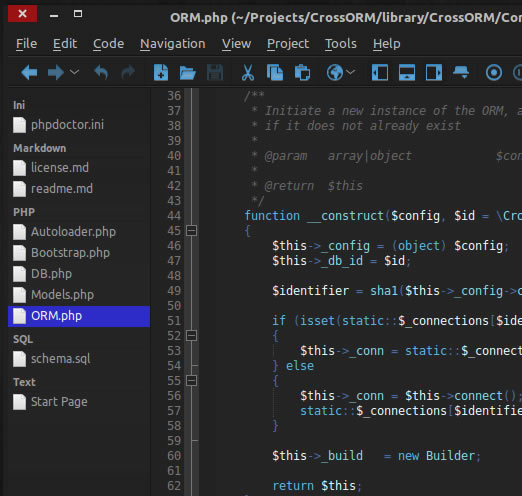Click the globe browser preview icon

335,72
